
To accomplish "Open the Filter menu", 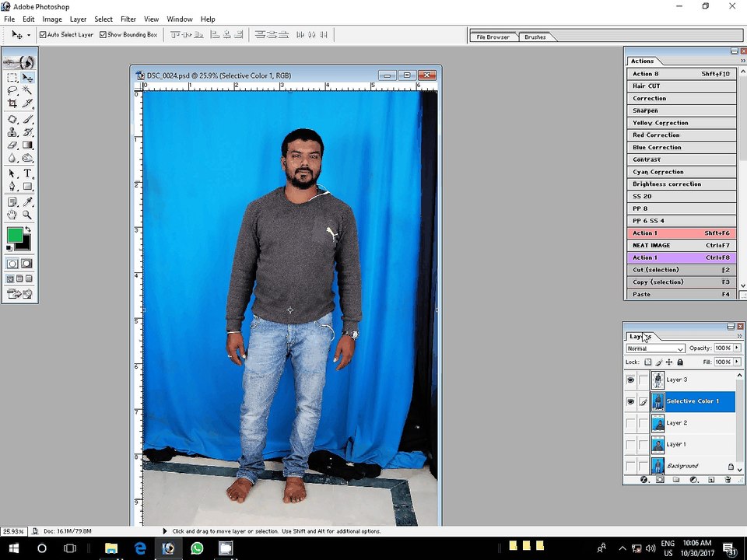I will 128,19.
